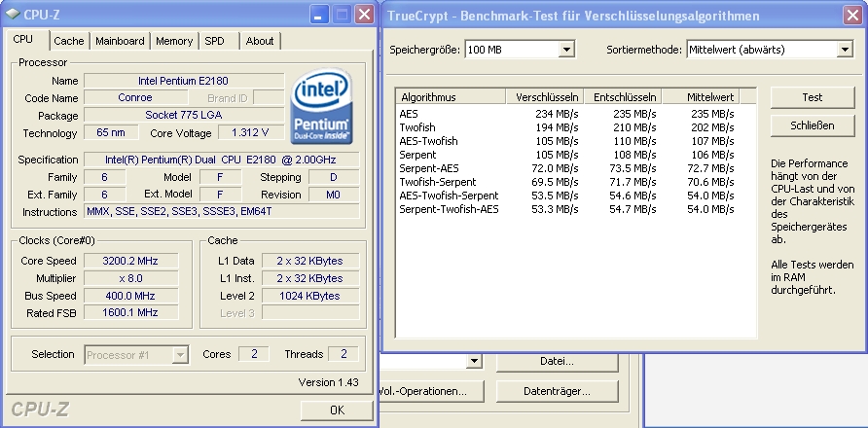Click the Revision value M0
Viewport: 868px width, 428px height.
click(x=334, y=195)
